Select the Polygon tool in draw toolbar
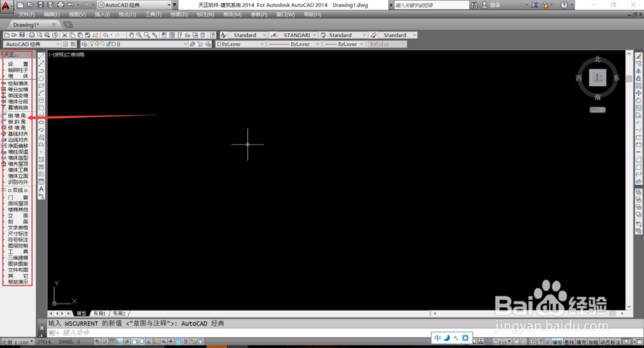 [x=41, y=78]
